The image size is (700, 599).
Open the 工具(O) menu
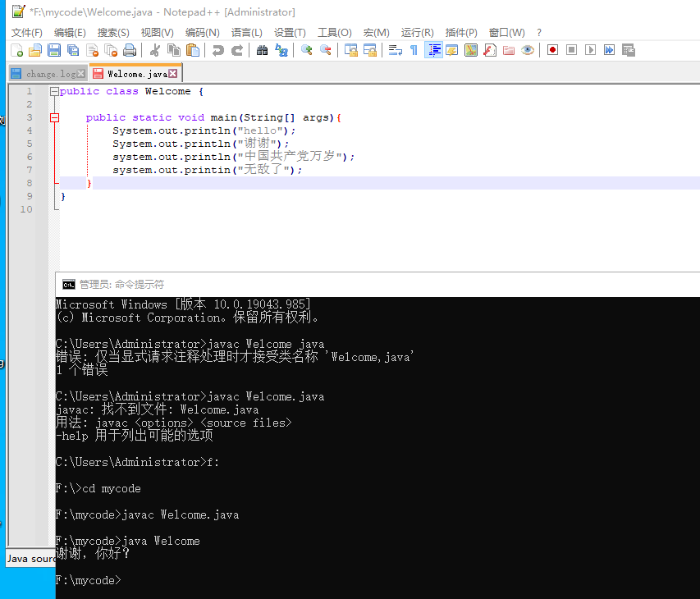(334, 33)
